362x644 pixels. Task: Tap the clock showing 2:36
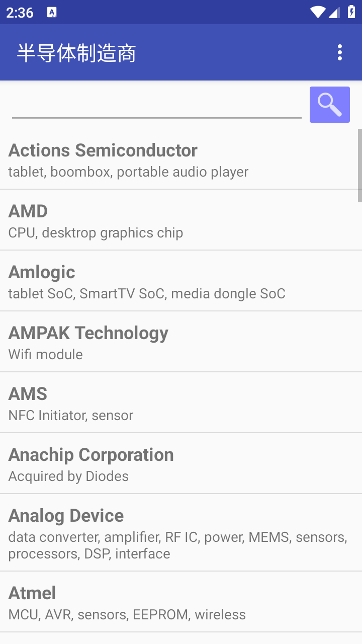pyautogui.click(x=20, y=13)
